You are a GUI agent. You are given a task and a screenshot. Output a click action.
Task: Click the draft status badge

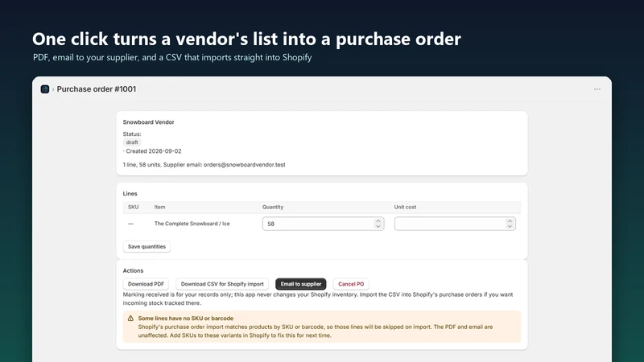tap(132, 142)
